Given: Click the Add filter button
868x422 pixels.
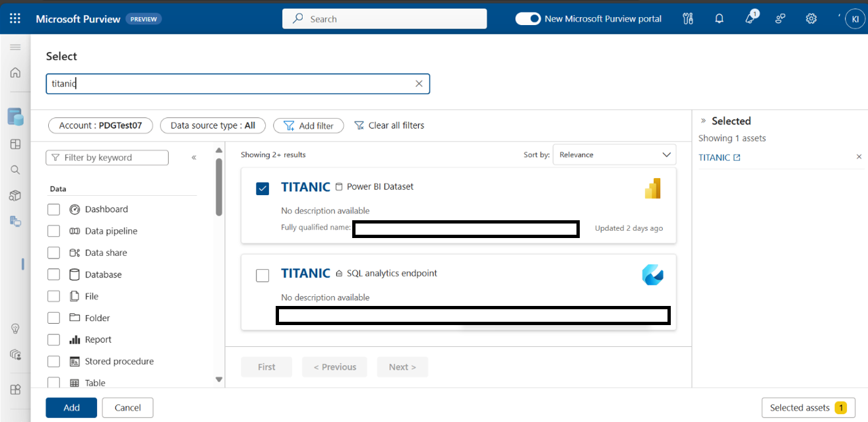Looking at the screenshot, I should (x=309, y=125).
